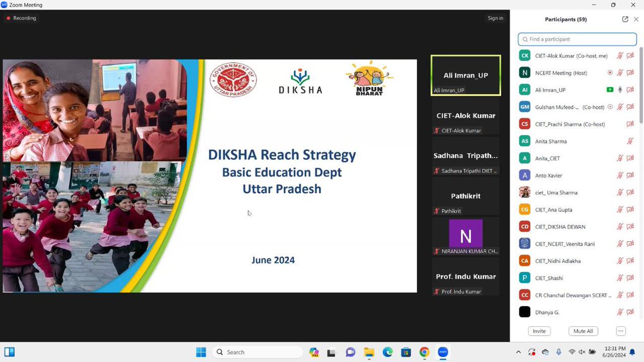Image resolution: width=644 pixels, height=362 pixels.
Task: Click ciet_ Uma Sharma's muted microphone icon
Action: tap(620, 193)
